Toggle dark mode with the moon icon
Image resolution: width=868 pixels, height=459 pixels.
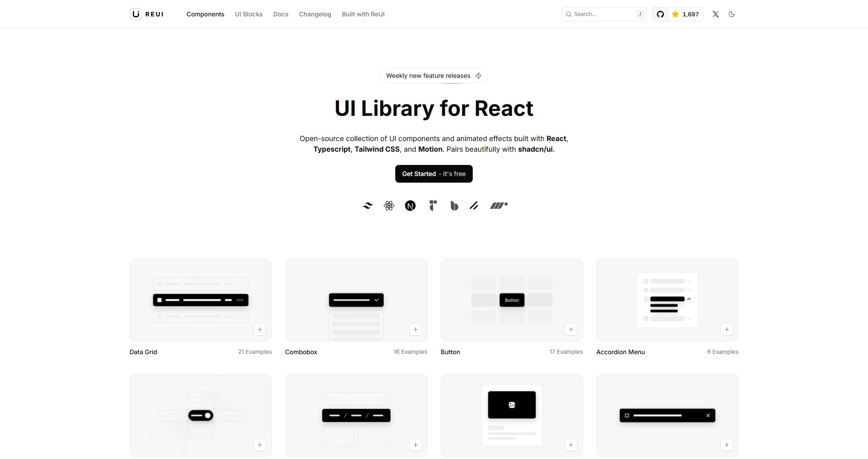point(732,14)
